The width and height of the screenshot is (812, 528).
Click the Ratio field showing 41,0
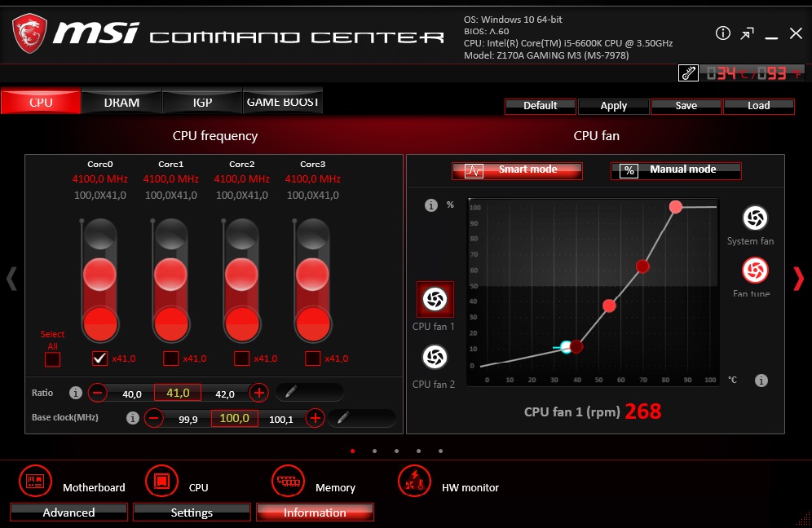point(178,393)
